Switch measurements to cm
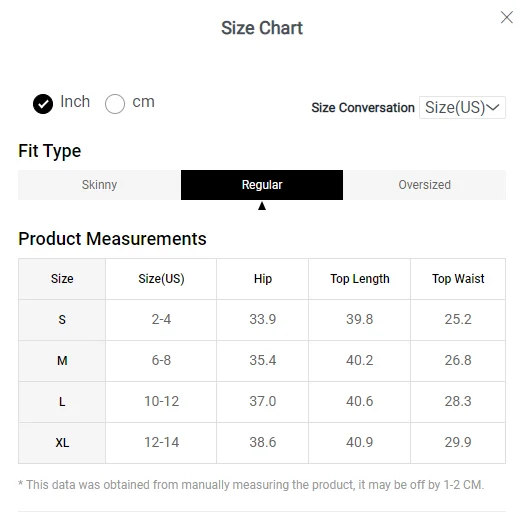520x513 pixels. (115, 104)
